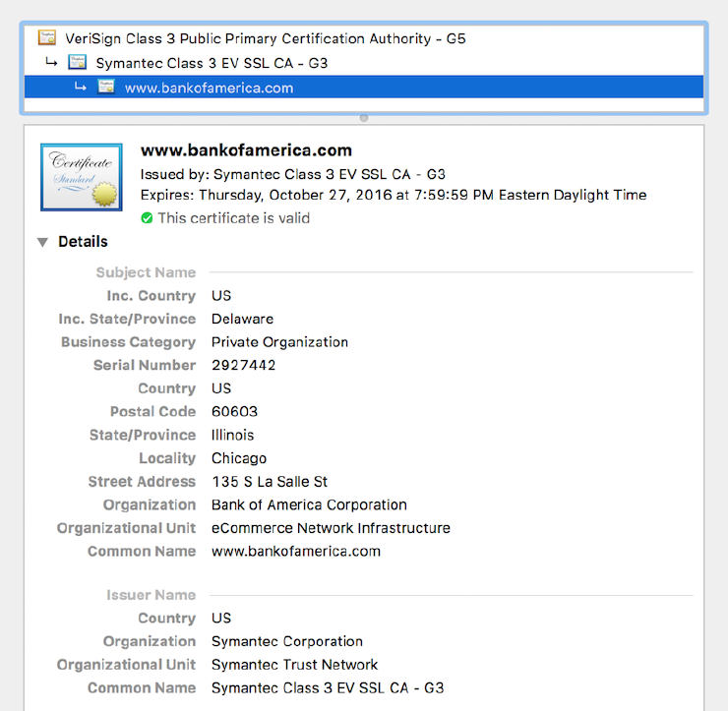
Task: Click Inc. Country value US
Action: [221, 296]
